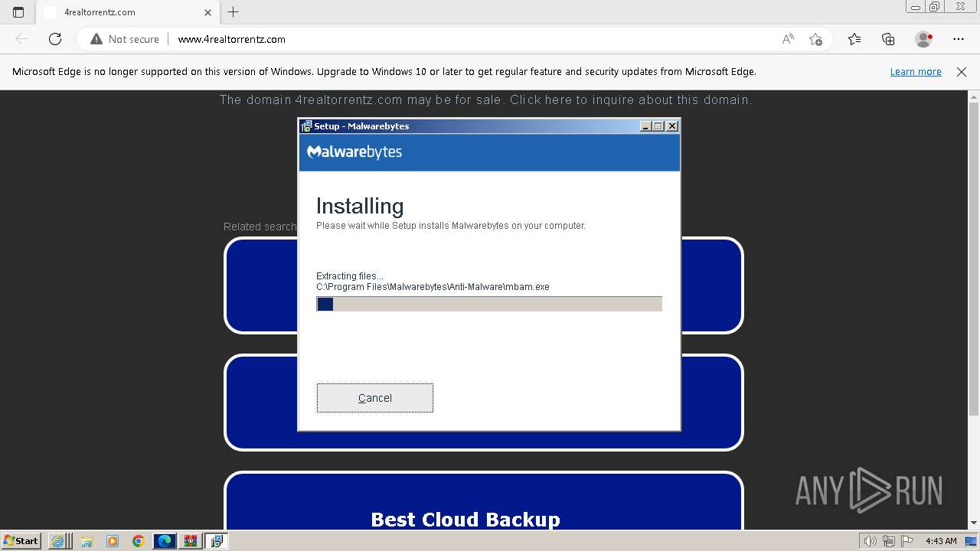Image resolution: width=980 pixels, height=551 pixels.
Task: Open network status tray icon
Action: coord(889,541)
